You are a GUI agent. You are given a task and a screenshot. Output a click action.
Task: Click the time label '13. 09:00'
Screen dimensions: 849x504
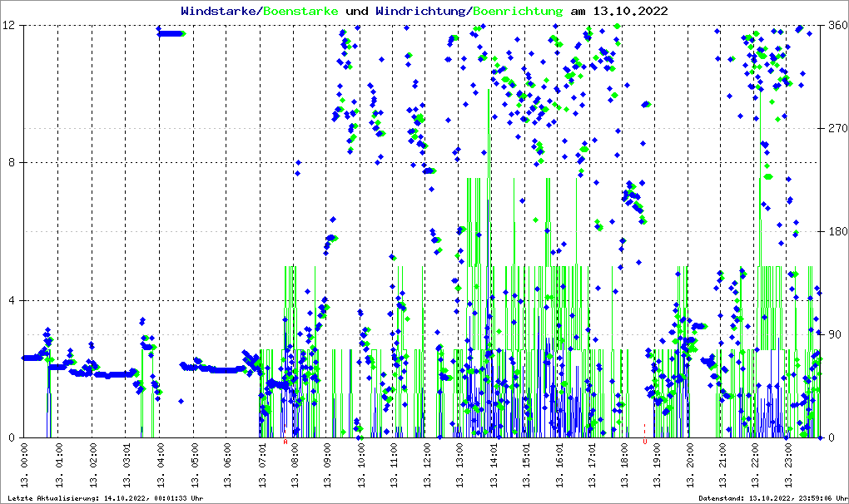click(327, 465)
